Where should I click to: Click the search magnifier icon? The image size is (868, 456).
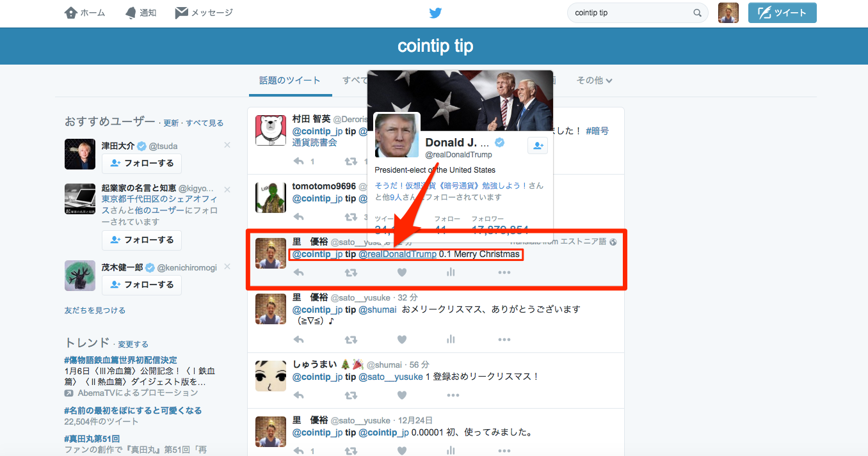[x=698, y=13]
